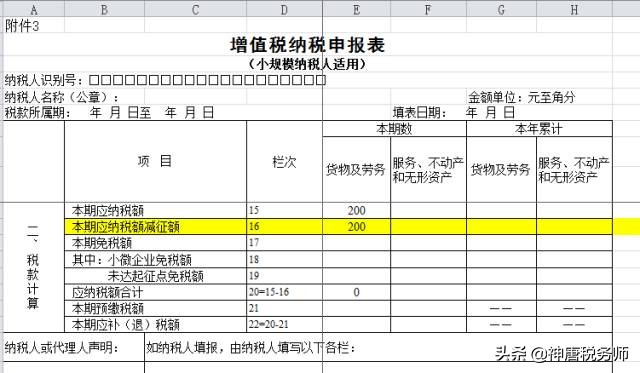Viewport: 640px width, 373px height.
Task: Click 栏次 cell 21
Action: 284,309
